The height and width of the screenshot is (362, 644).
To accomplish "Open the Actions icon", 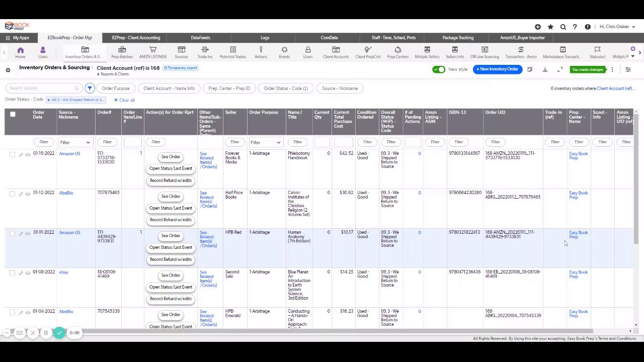I will pyautogui.click(x=261, y=50).
